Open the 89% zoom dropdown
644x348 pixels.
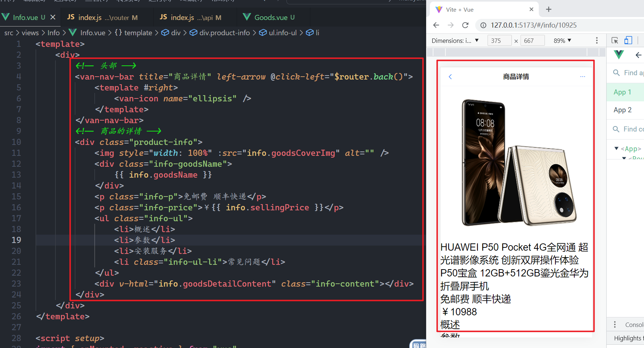coord(562,41)
